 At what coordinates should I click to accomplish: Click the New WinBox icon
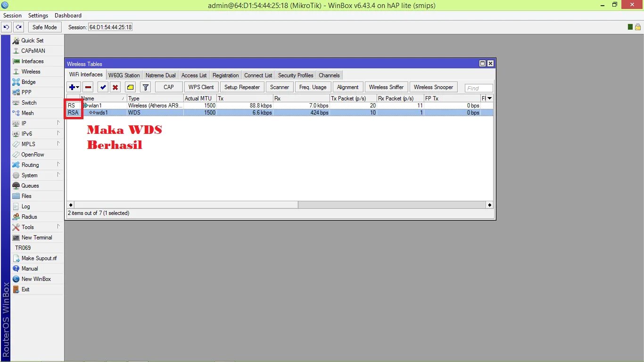16,279
